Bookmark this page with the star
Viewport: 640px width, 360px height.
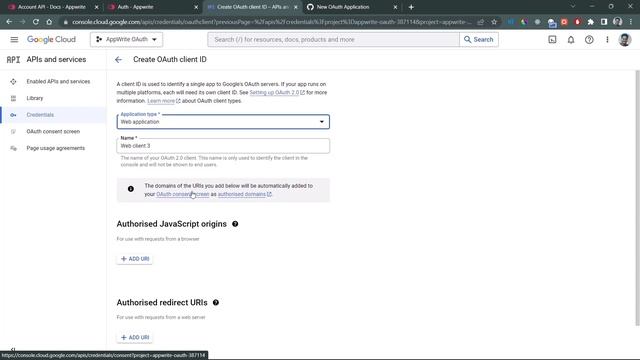tap(494, 22)
